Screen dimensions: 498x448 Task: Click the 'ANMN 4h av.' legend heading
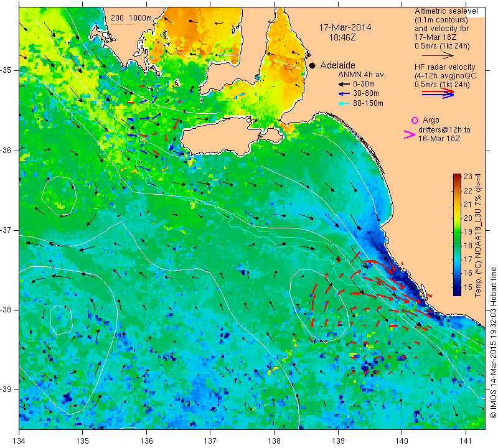(362, 75)
